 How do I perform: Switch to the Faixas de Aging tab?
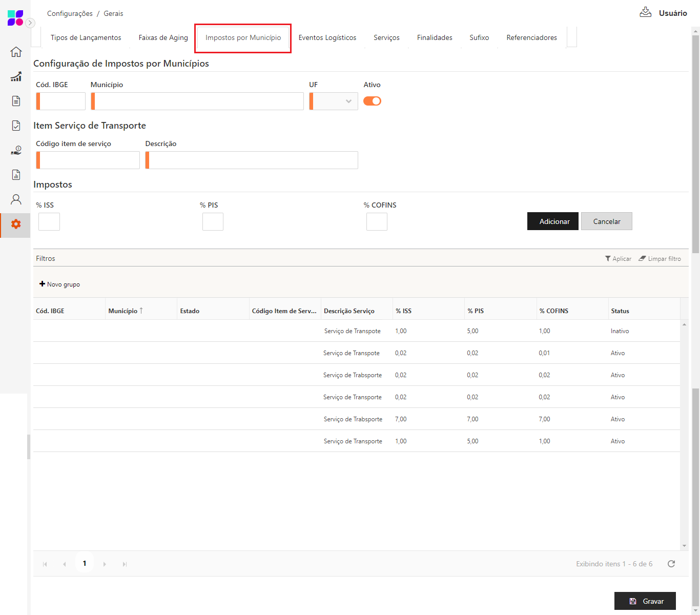tap(163, 37)
